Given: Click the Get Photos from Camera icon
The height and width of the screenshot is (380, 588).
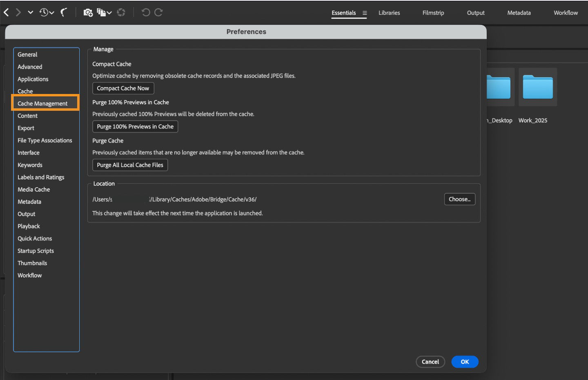Looking at the screenshot, I should click(87, 12).
